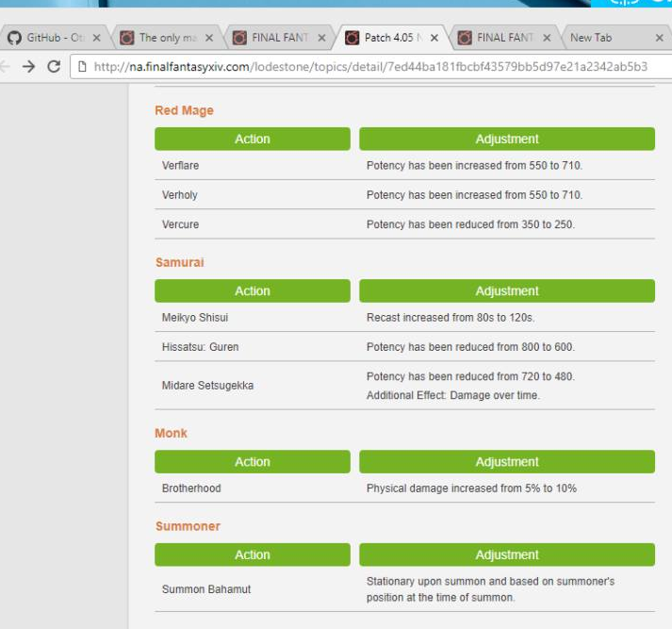Click the Monk heading
The image size is (672, 629).
pyautogui.click(x=171, y=433)
